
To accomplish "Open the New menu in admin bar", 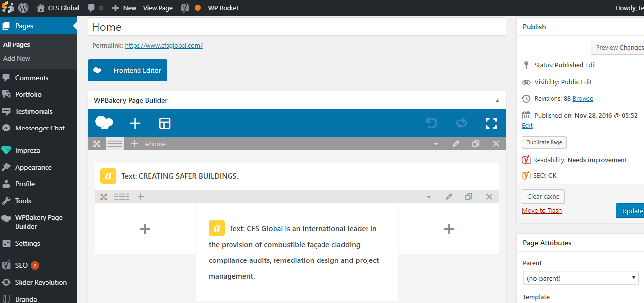I will coord(124,8).
